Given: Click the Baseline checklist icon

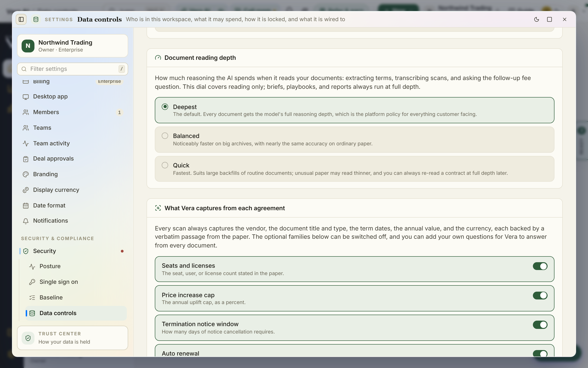Looking at the screenshot, I should 32,297.
